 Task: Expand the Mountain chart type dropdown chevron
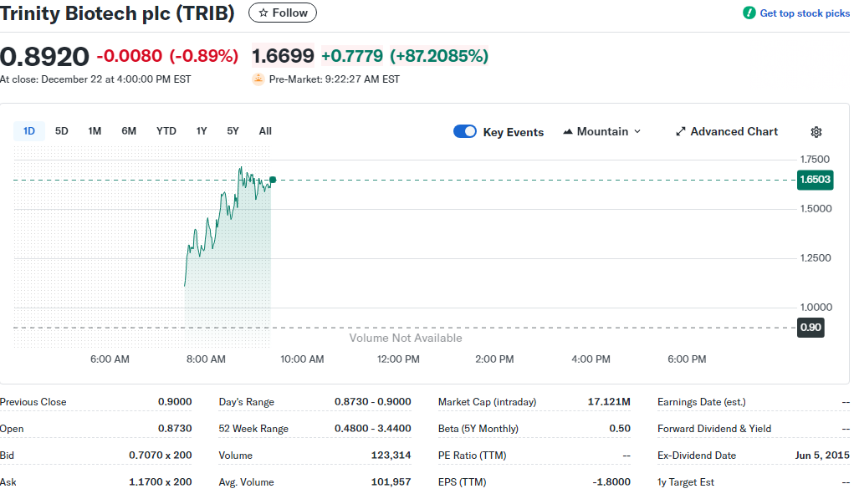637,132
